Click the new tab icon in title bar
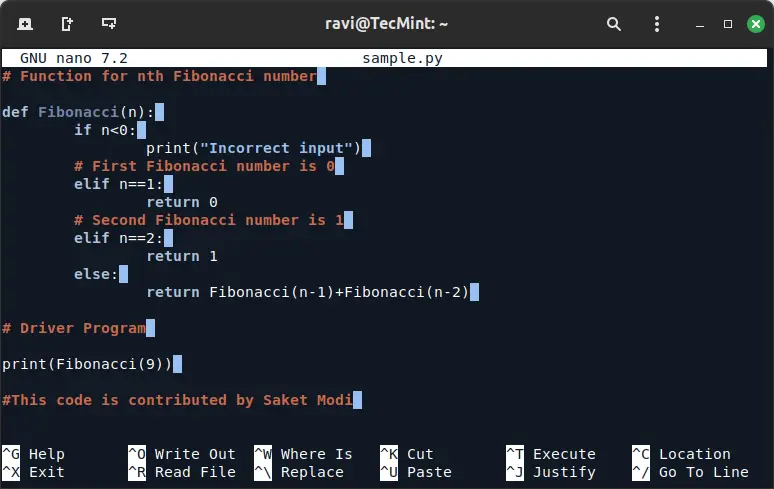The height and width of the screenshot is (489, 774). [25, 23]
